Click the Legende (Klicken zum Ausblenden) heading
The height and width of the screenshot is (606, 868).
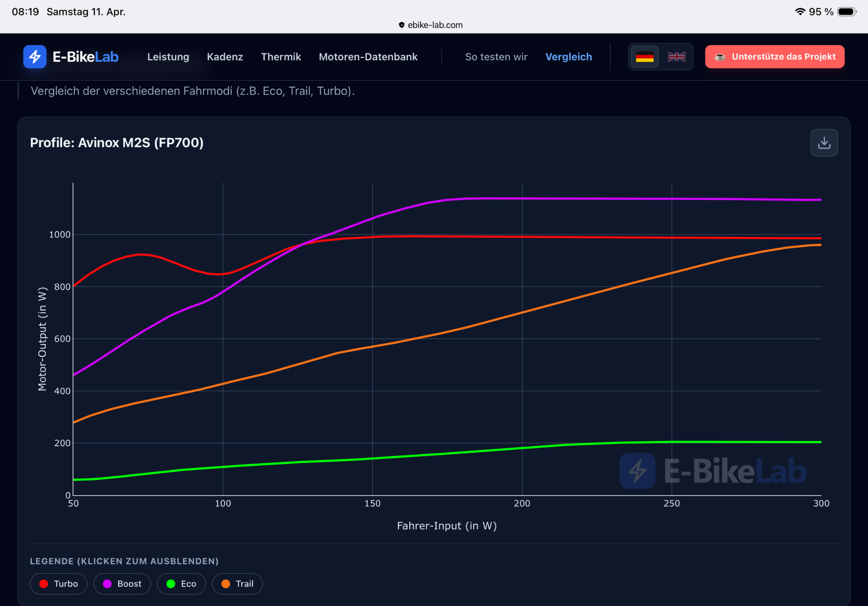pos(124,561)
